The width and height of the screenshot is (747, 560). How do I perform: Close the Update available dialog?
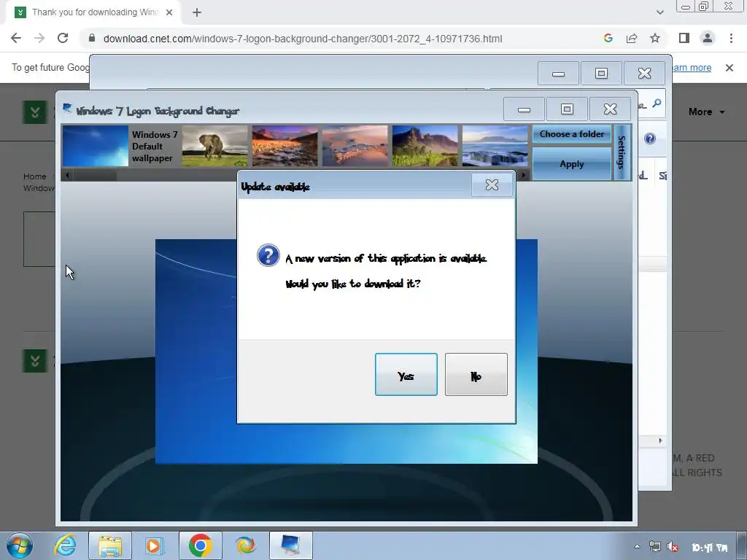pyautogui.click(x=492, y=184)
